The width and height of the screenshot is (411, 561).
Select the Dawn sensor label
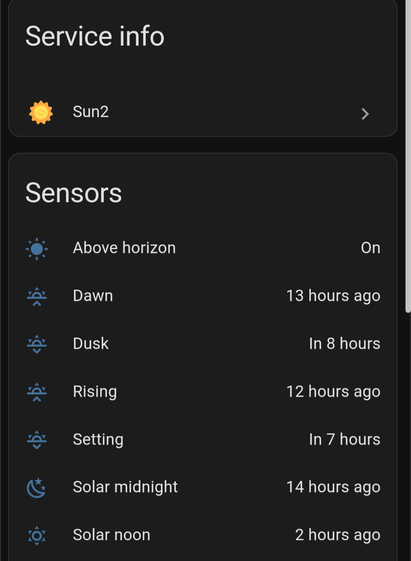click(93, 296)
